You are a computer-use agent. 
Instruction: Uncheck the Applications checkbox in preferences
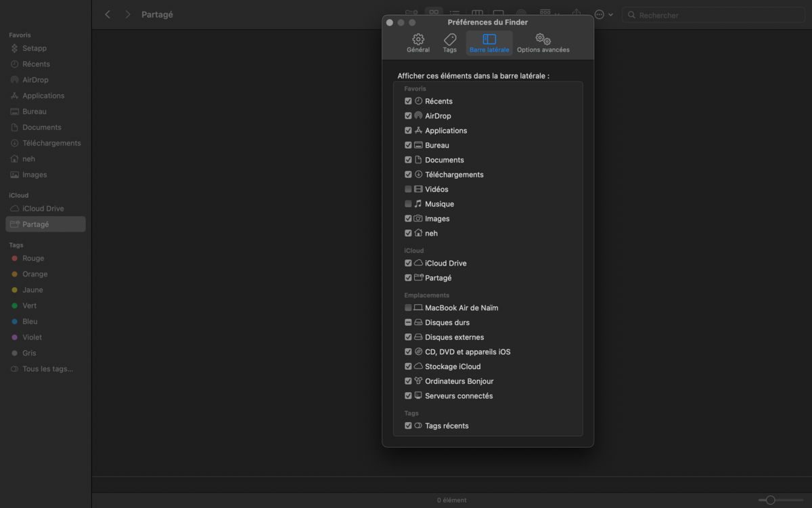(408, 131)
